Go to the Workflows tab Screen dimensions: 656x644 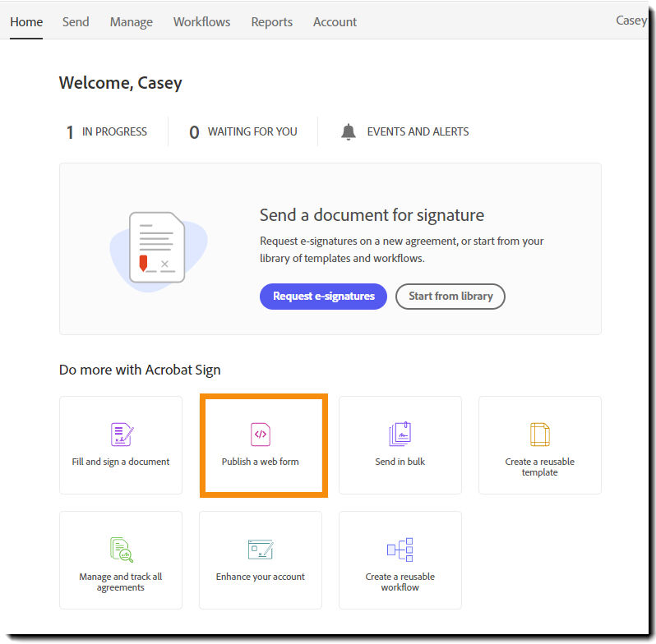pos(201,21)
